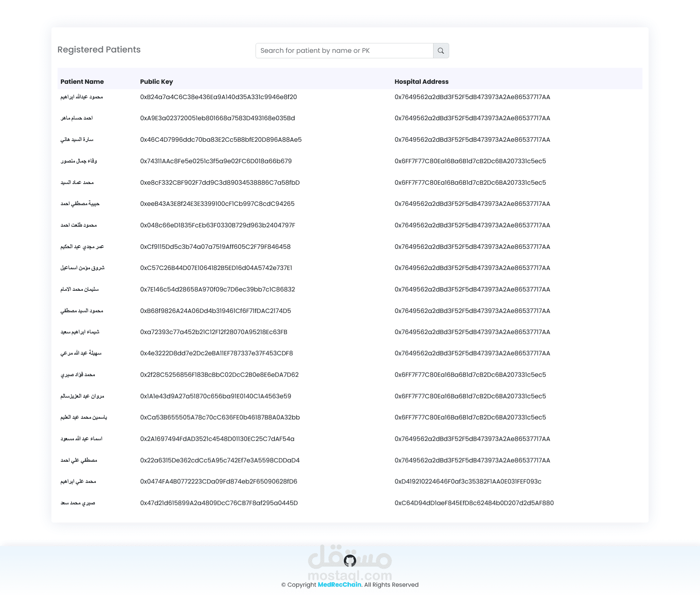Click public key starting with 0x2f28C5256856

[x=219, y=375]
